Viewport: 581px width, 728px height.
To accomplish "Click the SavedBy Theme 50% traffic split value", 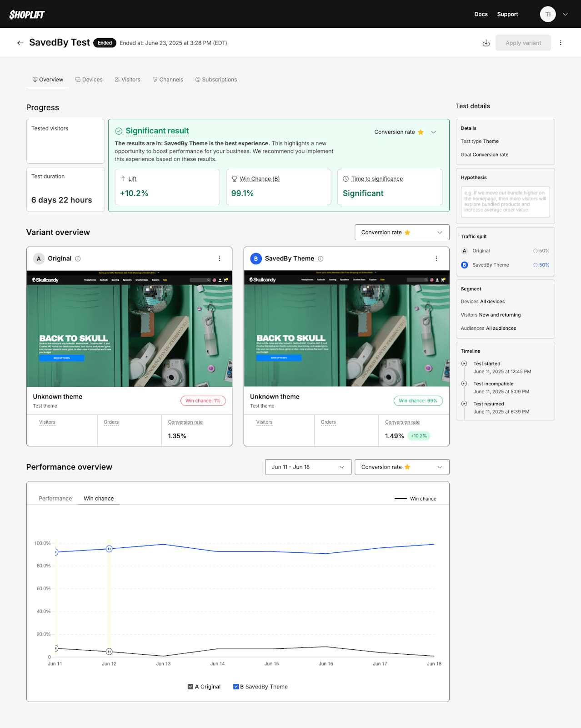I will [544, 265].
